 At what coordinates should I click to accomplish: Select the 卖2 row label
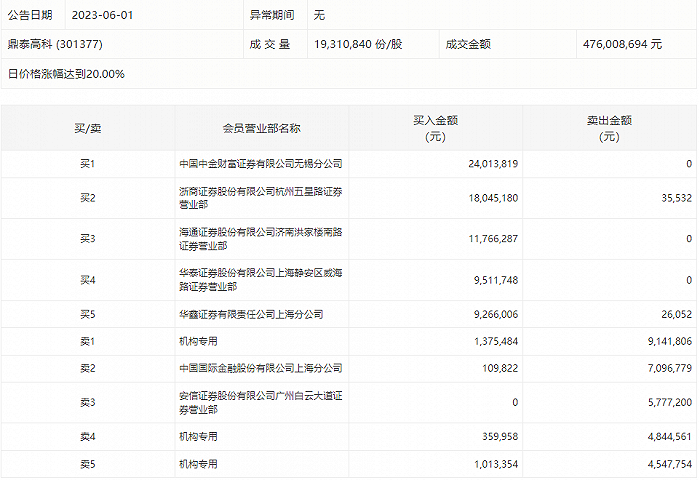click(88, 368)
